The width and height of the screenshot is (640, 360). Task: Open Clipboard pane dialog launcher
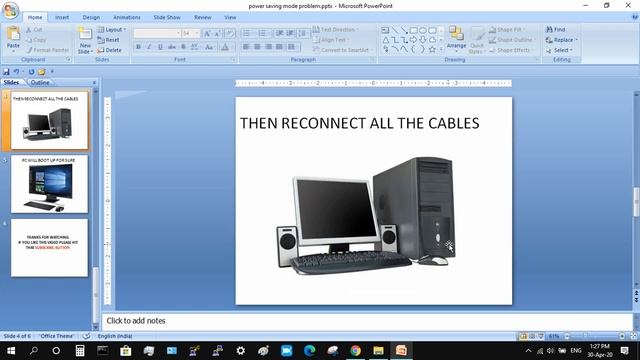coord(68,60)
